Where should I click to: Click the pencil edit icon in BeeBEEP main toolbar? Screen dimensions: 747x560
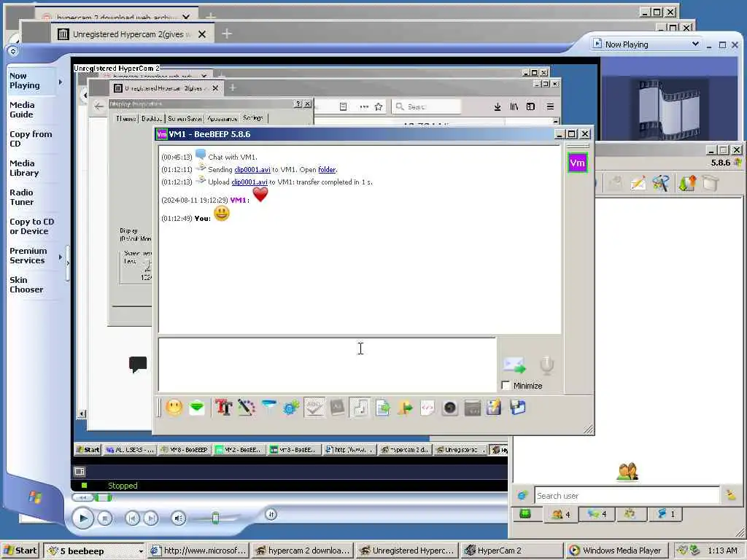click(x=638, y=183)
